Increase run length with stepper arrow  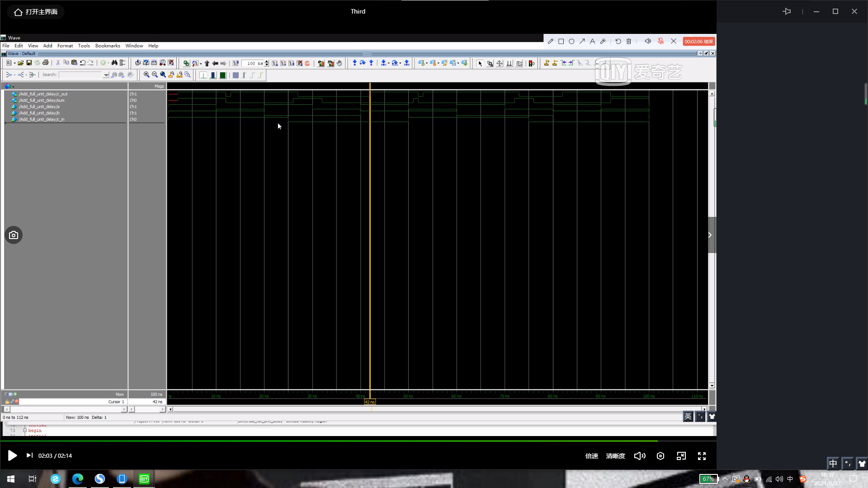(x=267, y=61)
